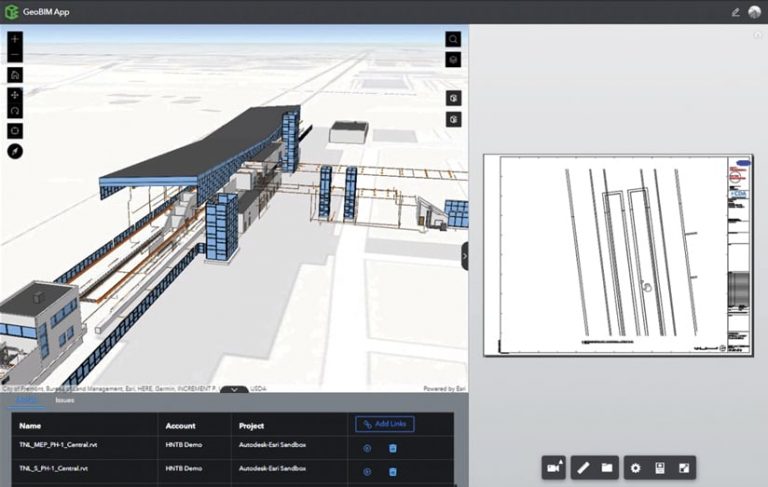Viewport: 768px width, 487px height.
Task: Select the pan navigation tool
Action: coord(15,95)
